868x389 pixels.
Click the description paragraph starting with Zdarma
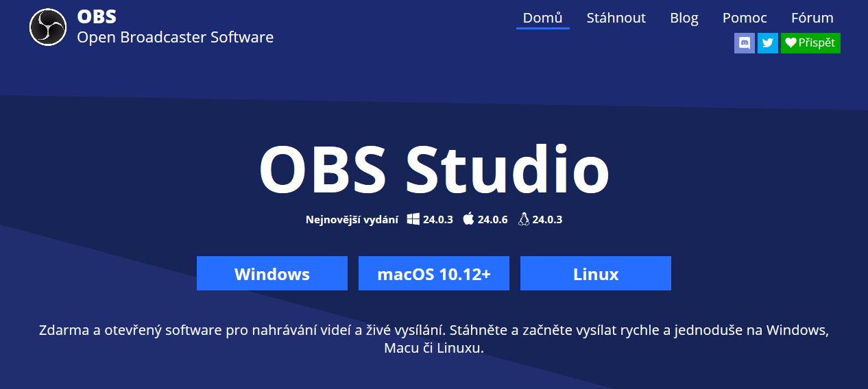click(434, 339)
